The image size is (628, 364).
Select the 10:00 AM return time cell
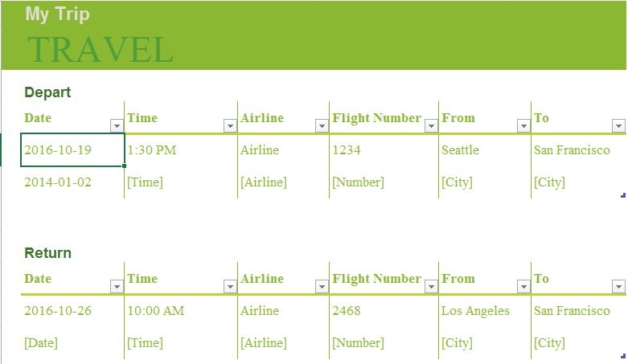(x=180, y=311)
